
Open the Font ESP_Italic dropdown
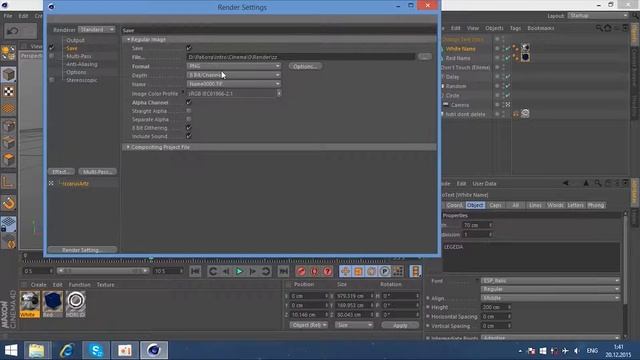click(550, 281)
